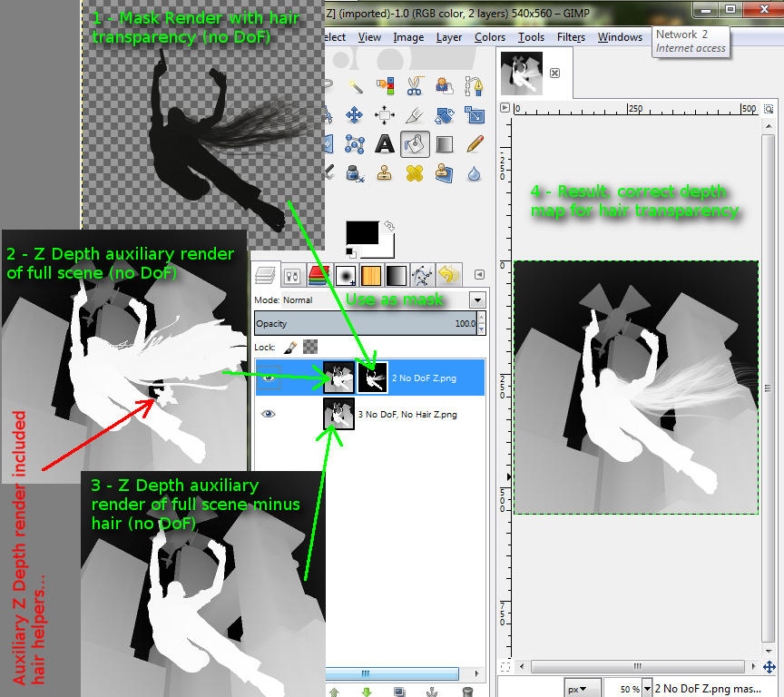Select the Text tool
This screenshot has height=697, width=784.
pos(385,144)
